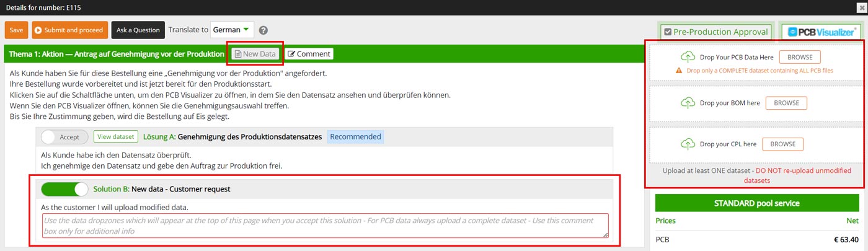Open the Comment tab button
Image resolution: width=868 pixels, height=251 pixels.
309,54
